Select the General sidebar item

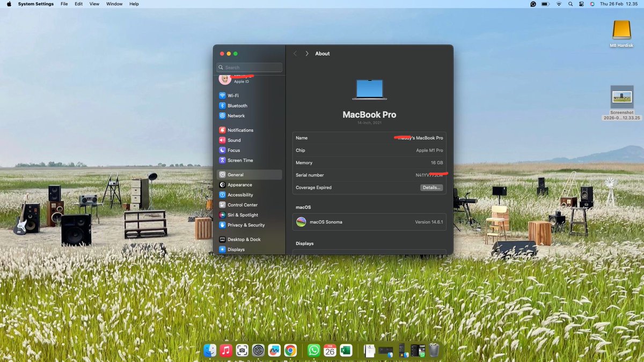(249, 175)
